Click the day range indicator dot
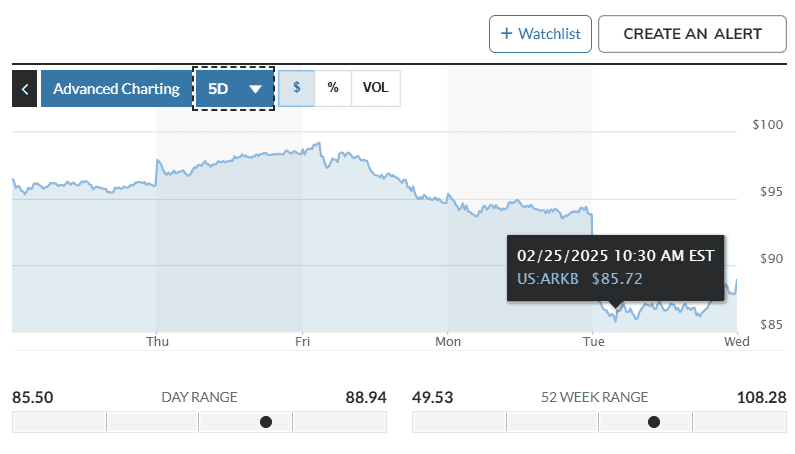This screenshot has width=795, height=454. click(x=266, y=422)
